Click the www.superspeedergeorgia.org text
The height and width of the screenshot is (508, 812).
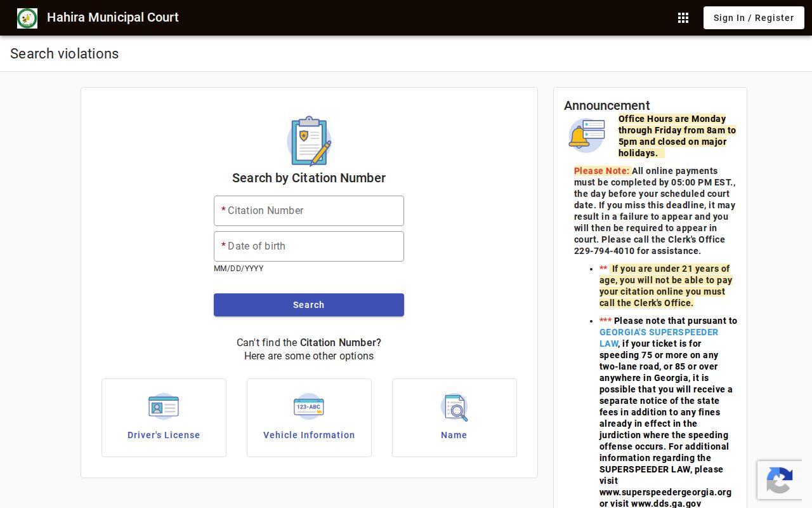pyautogui.click(x=665, y=492)
